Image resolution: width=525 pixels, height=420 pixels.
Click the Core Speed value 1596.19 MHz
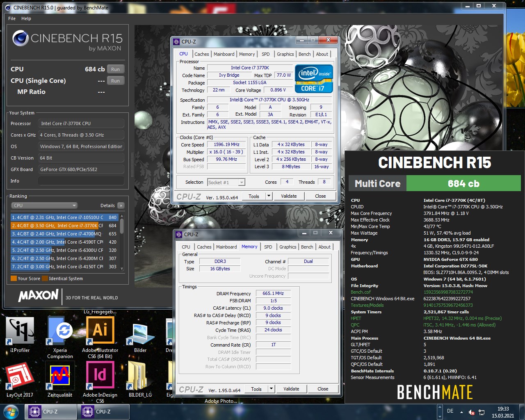(x=226, y=144)
